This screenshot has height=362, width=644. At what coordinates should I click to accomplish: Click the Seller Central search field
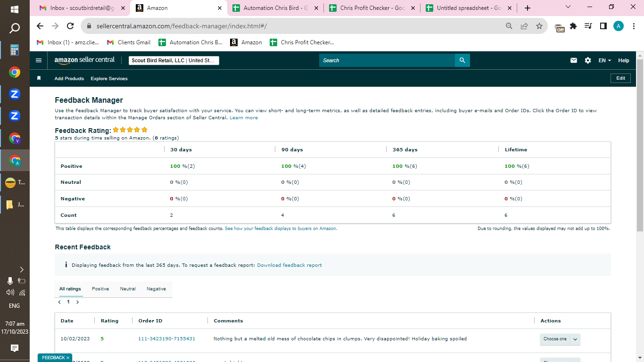pos(387,60)
